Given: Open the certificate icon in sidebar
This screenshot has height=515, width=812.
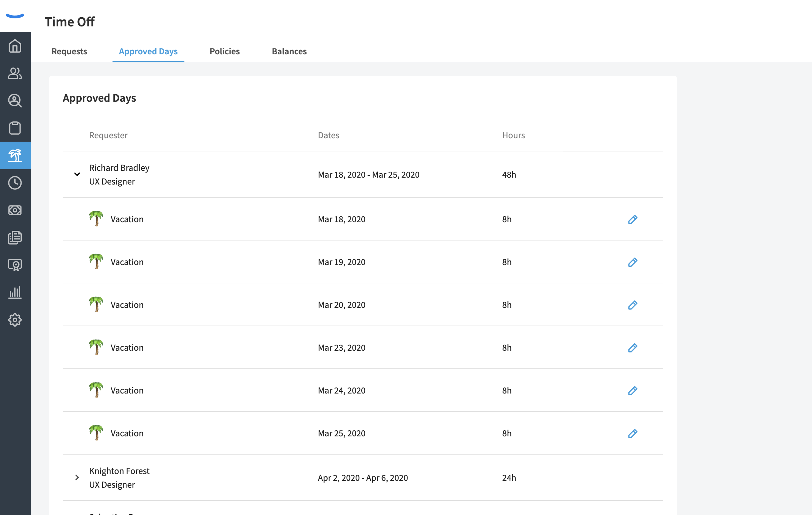Looking at the screenshot, I should pos(15,264).
